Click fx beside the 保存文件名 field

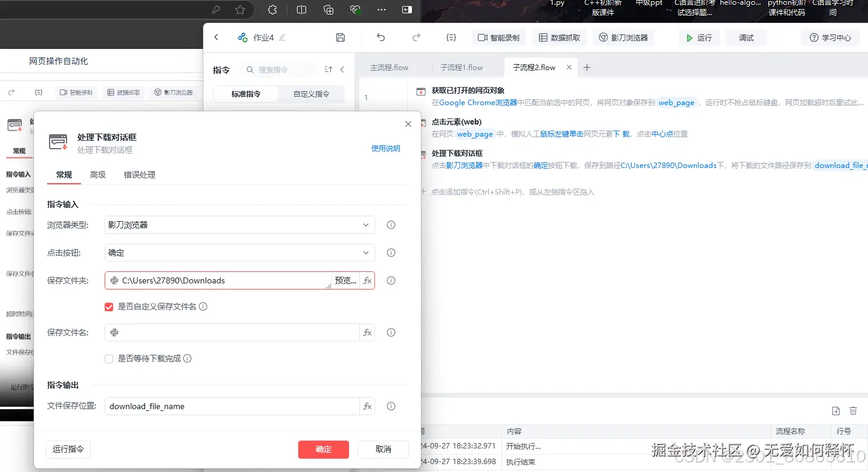pos(367,332)
